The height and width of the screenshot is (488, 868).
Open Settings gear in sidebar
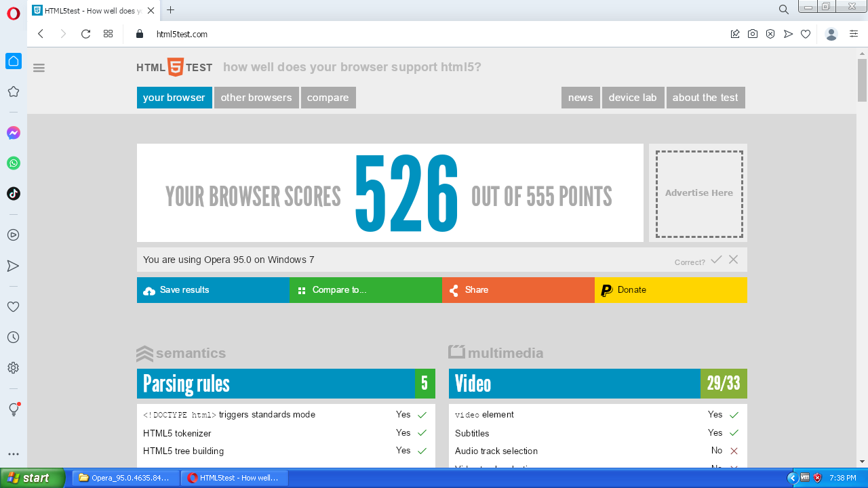[x=14, y=368]
